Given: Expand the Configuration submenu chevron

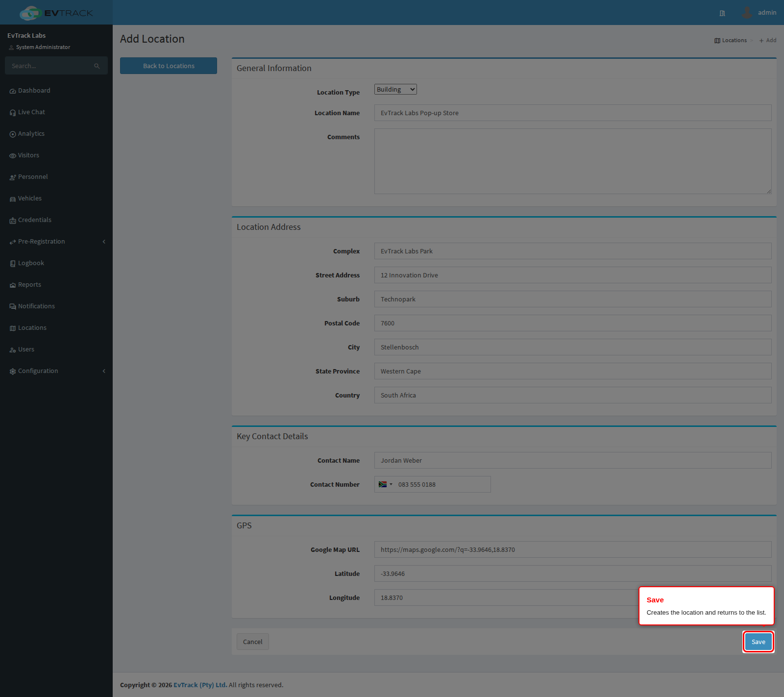Looking at the screenshot, I should click(104, 371).
